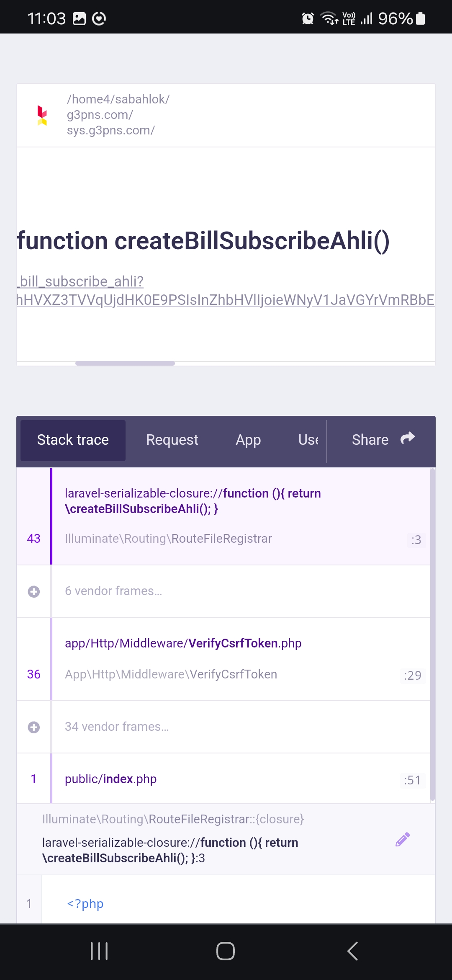
Task: Open recent apps from navigation bar
Action: pos(99,951)
